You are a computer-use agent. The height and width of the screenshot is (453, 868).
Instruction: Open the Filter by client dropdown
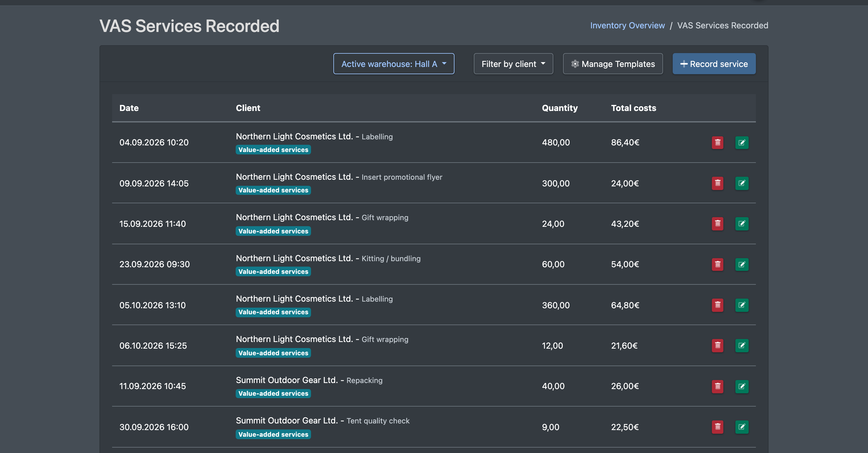coord(513,64)
